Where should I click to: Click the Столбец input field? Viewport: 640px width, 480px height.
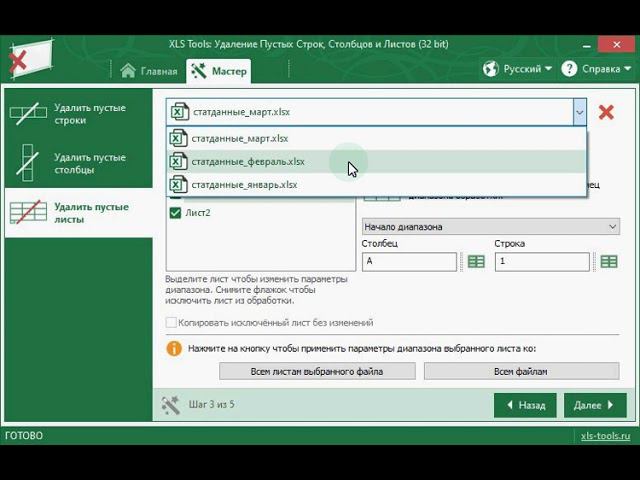pyautogui.click(x=409, y=262)
